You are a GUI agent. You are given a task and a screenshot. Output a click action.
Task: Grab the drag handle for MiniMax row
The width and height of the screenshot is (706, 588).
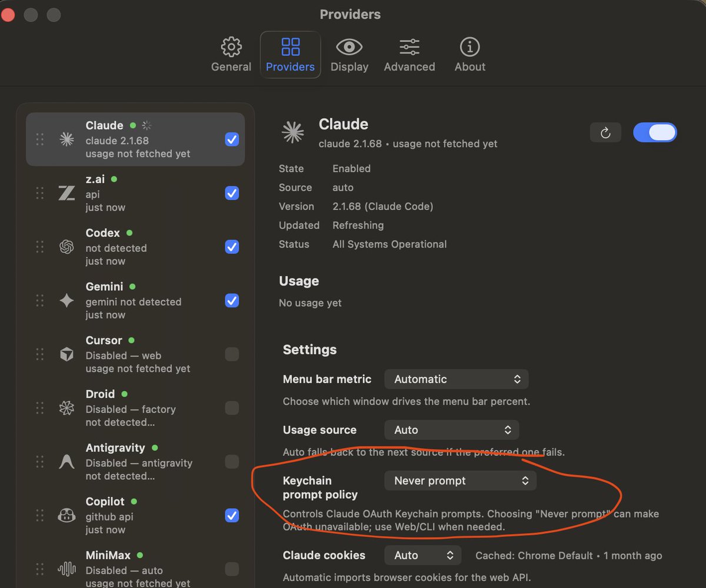(x=39, y=569)
